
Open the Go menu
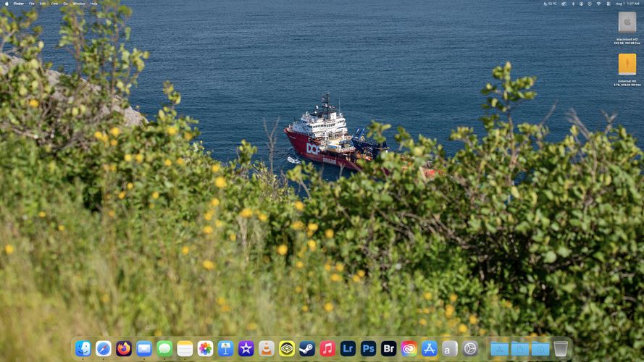click(x=65, y=4)
